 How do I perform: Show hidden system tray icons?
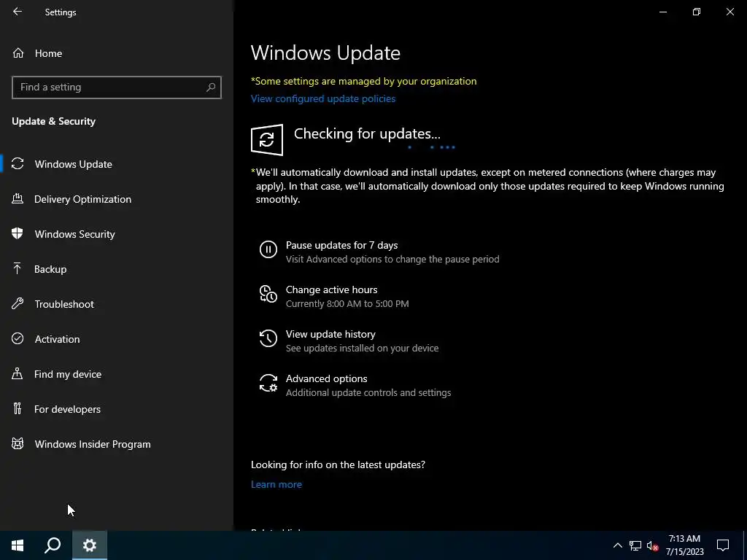tap(617, 545)
